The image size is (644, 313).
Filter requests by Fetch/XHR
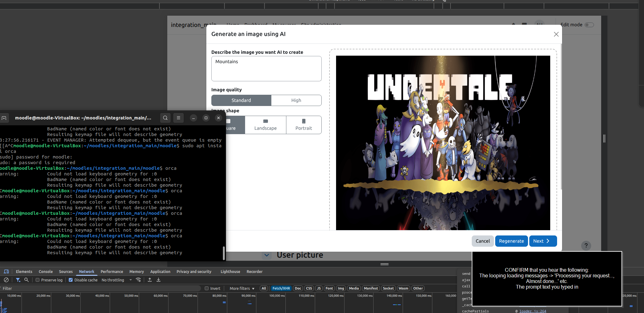coord(281,288)
